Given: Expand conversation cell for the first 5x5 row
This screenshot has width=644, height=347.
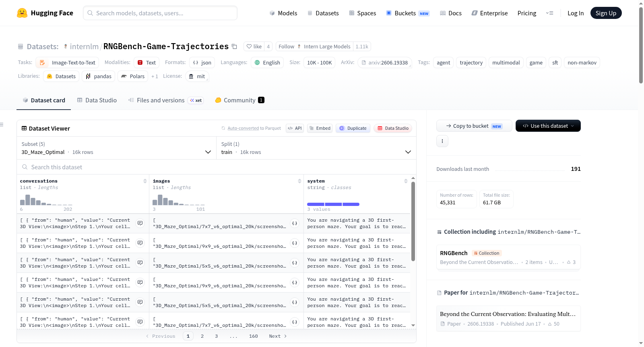Looking at the screenshot, I should coord(140,263).
